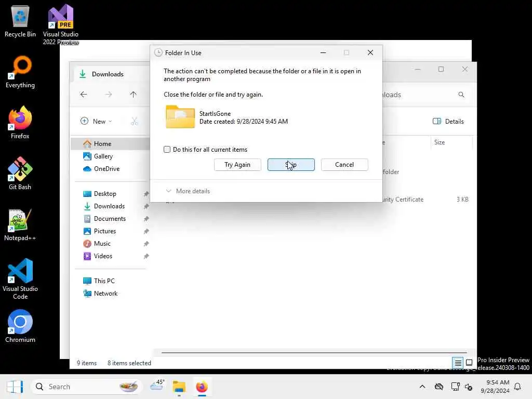Launch Chromium from the desktop
The width and height of the screenshot is (532, 399).
point(20,326)
